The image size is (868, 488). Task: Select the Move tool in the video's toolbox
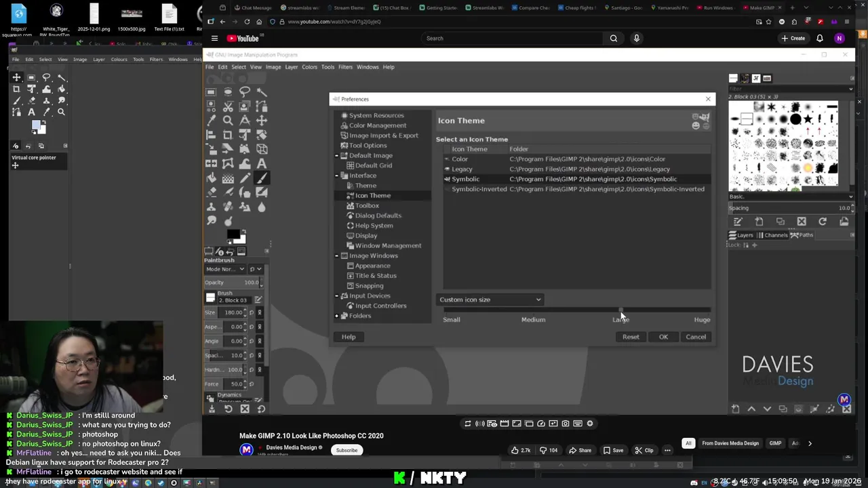coord(262,121)
